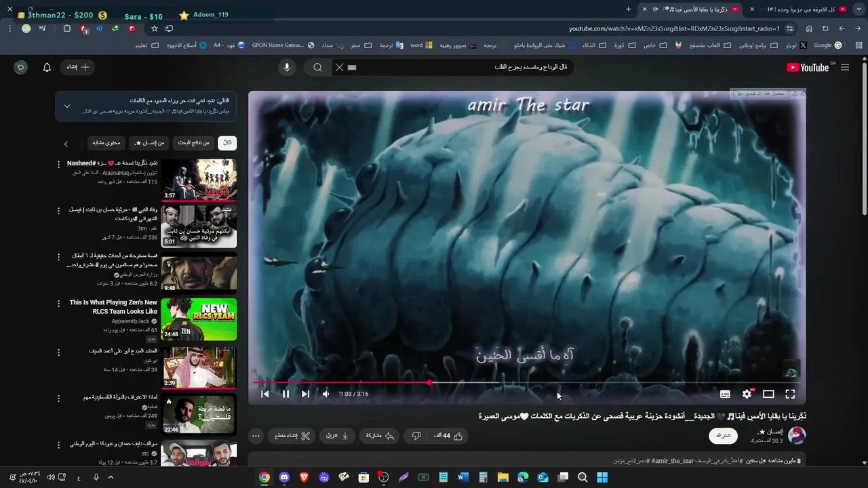Enter fullscreen video mode
Viewport: 868px width, 488px height.
tap(790, 394)
